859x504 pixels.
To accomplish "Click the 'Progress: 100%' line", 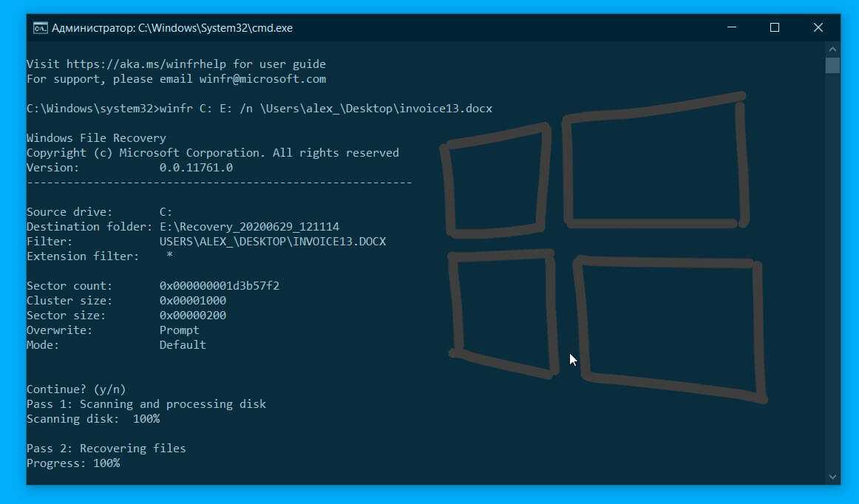I will pos(73,463).
